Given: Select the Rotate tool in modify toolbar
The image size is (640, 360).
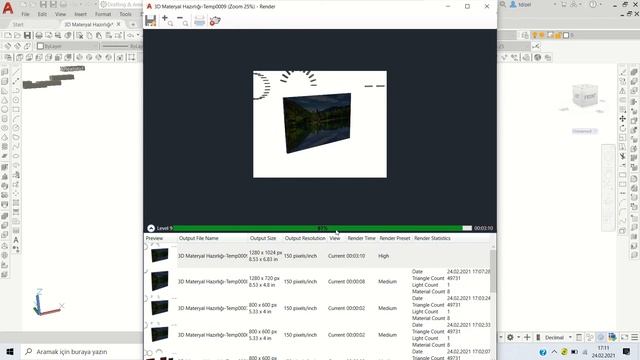Looking at the screenshot, I should pyautogui.click(x=622, y=128).
